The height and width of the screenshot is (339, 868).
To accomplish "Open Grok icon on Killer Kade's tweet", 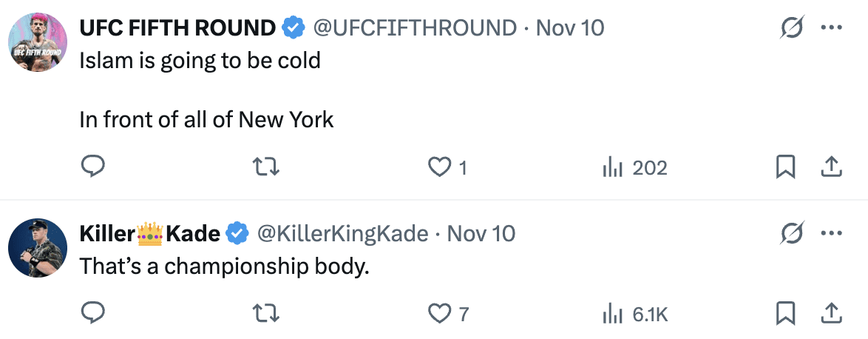I will point(793,234).
